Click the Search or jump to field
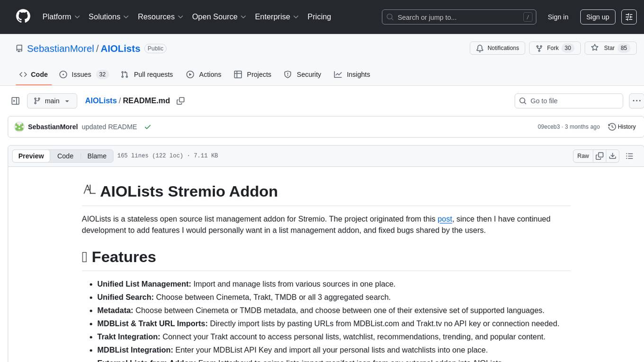 tap(459, 17)
